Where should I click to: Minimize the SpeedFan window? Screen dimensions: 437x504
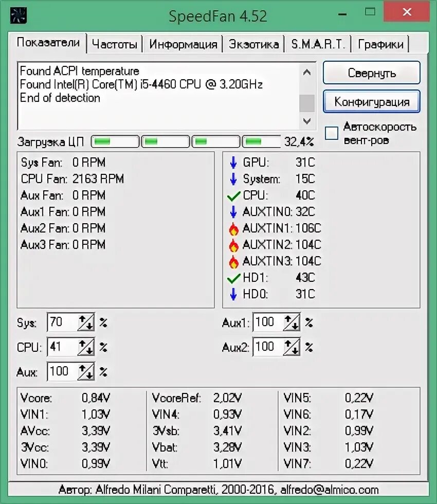point(342,13)
